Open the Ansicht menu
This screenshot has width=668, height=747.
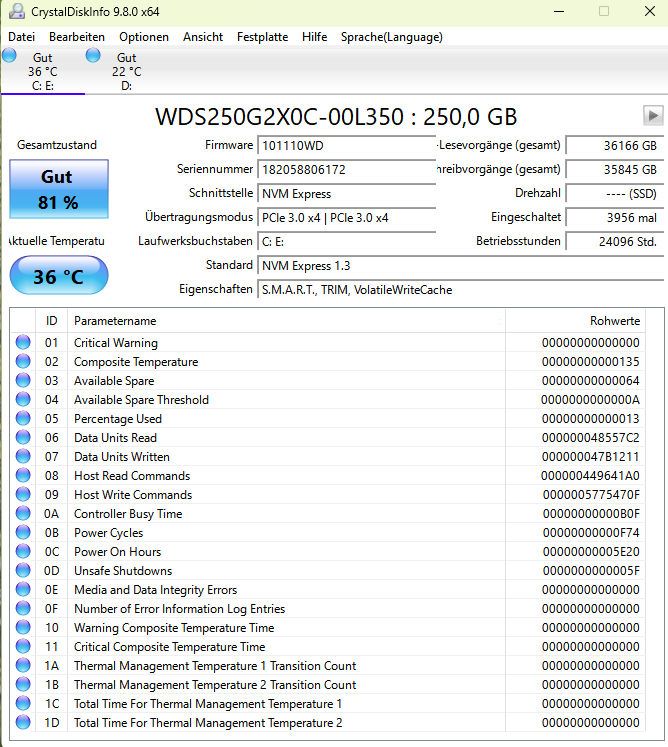tap(202, 37)
